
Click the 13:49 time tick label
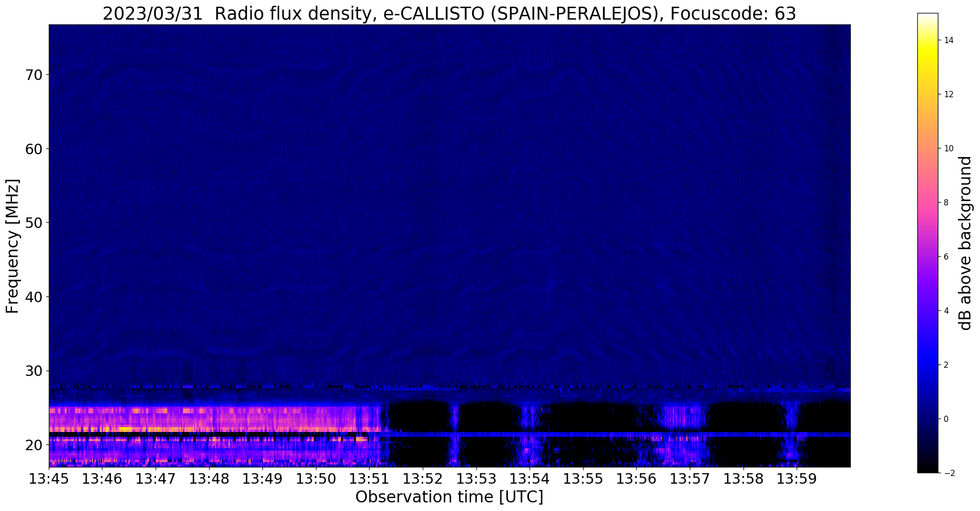pyautogui.click(x=262, y=479)
